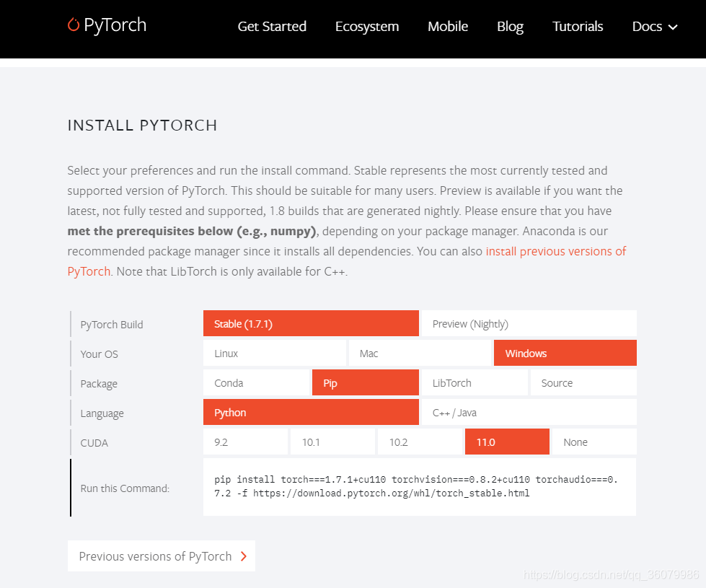
Task: Select the LibTorch package option
Action: tap(474, 382)
